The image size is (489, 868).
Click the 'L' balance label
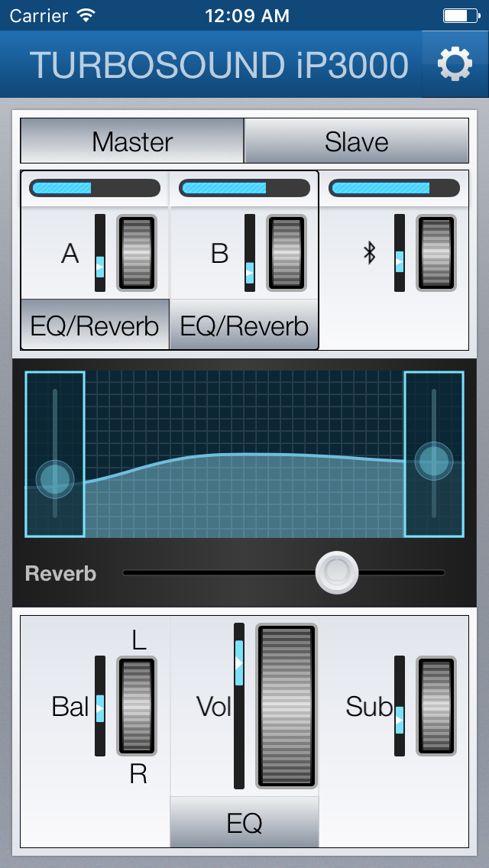point(138,640)
